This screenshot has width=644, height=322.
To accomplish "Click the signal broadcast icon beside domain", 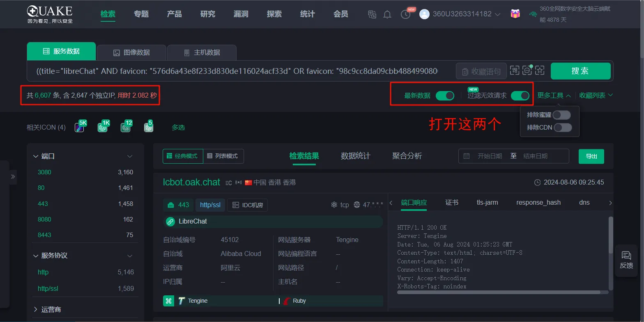I will tap(239, 183).
